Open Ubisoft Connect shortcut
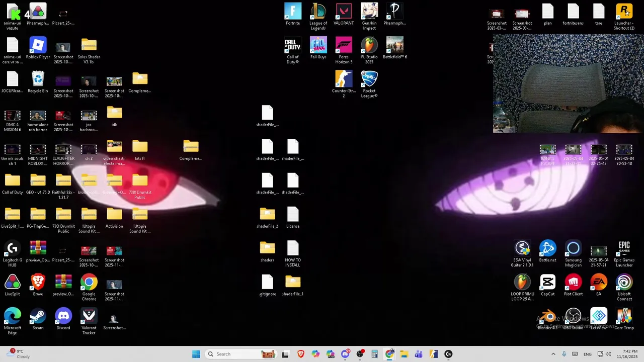Viewport: 644px width, 362px height. click(624, 288)
